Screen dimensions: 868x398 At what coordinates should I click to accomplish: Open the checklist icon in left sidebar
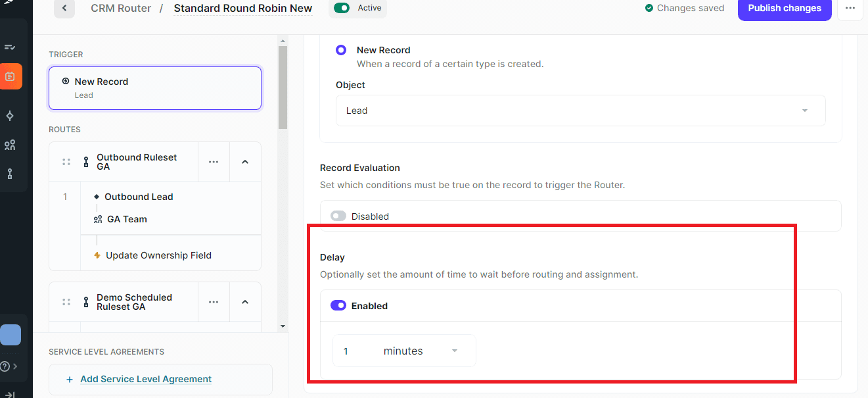point(10,47)
